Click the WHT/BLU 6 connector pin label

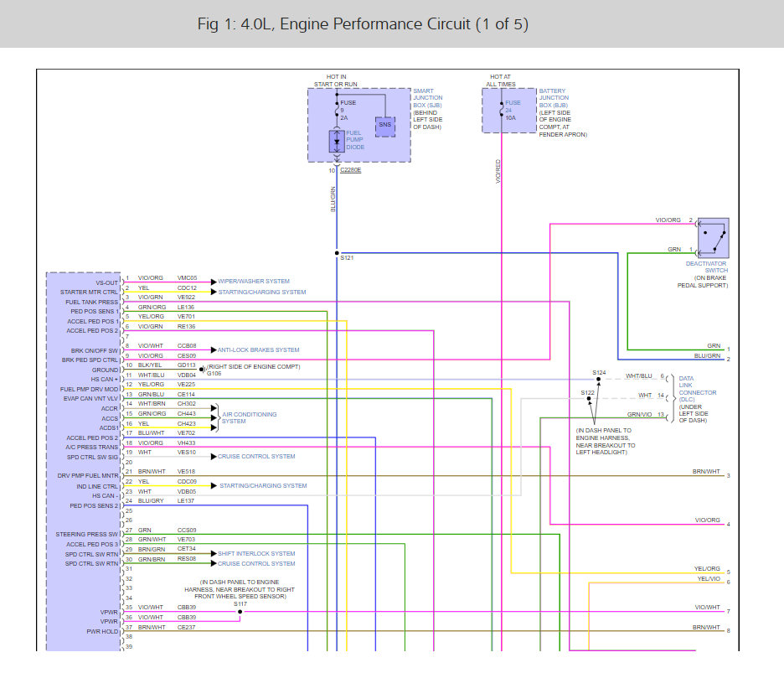point(645,375)
